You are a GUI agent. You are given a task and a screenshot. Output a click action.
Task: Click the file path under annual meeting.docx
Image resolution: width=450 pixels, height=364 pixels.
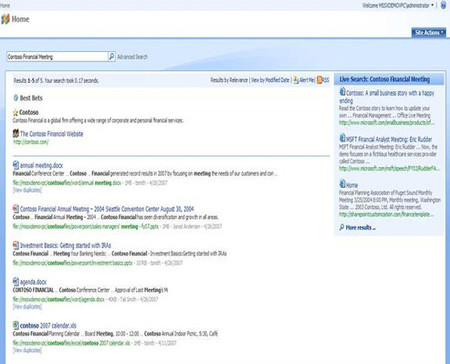coord(67,183)
